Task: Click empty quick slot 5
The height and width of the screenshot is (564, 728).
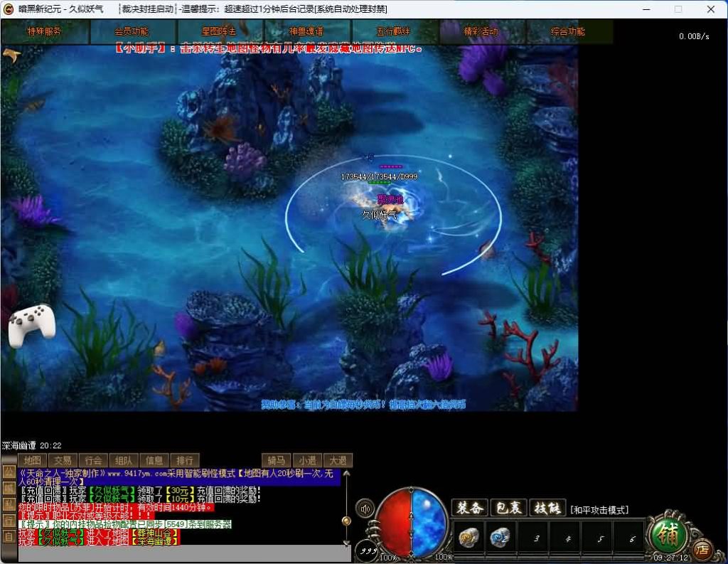Action: [597, 538]
